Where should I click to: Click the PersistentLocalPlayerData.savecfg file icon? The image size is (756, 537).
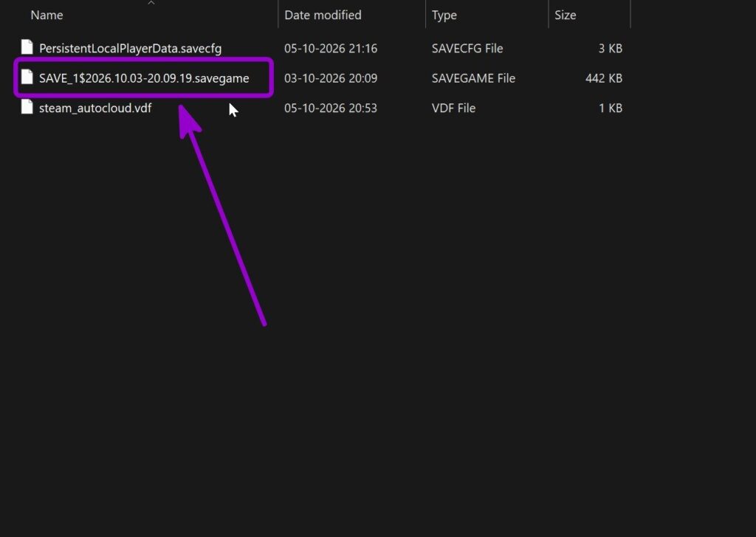pos(27,47)
